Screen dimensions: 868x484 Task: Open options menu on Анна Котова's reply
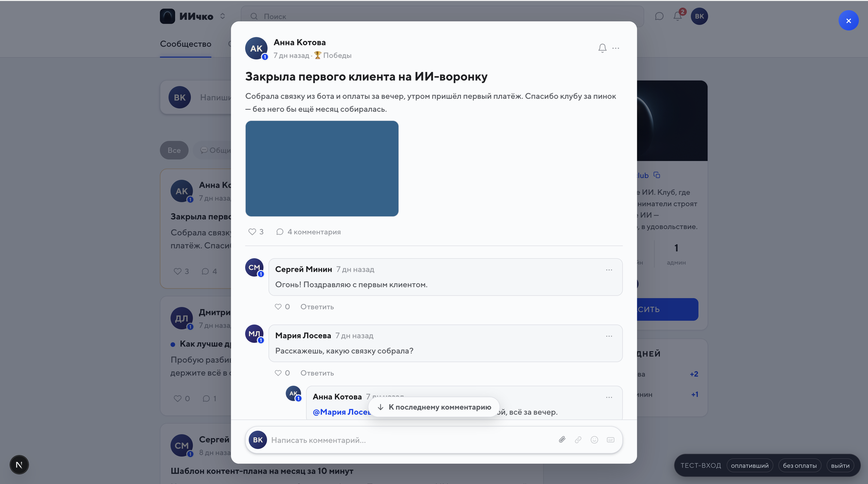coord(609,397)
